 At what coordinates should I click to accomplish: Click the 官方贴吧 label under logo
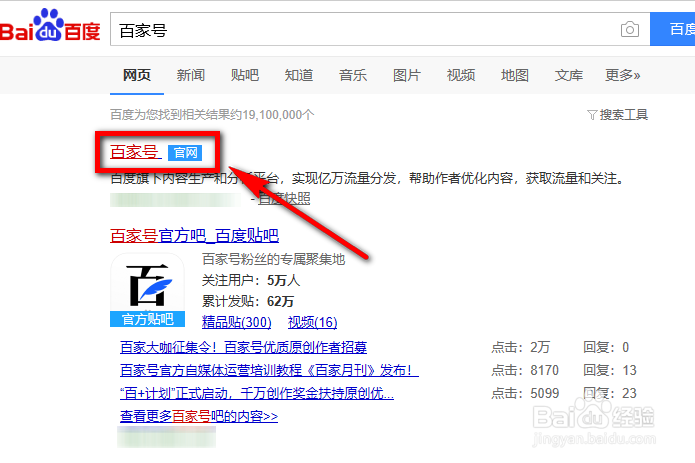[x=147, y=319]
